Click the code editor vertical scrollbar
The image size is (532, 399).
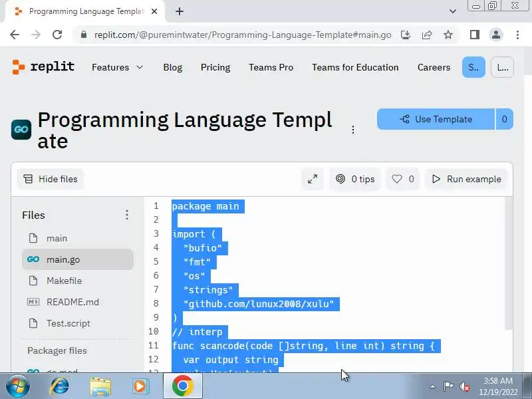508,263
